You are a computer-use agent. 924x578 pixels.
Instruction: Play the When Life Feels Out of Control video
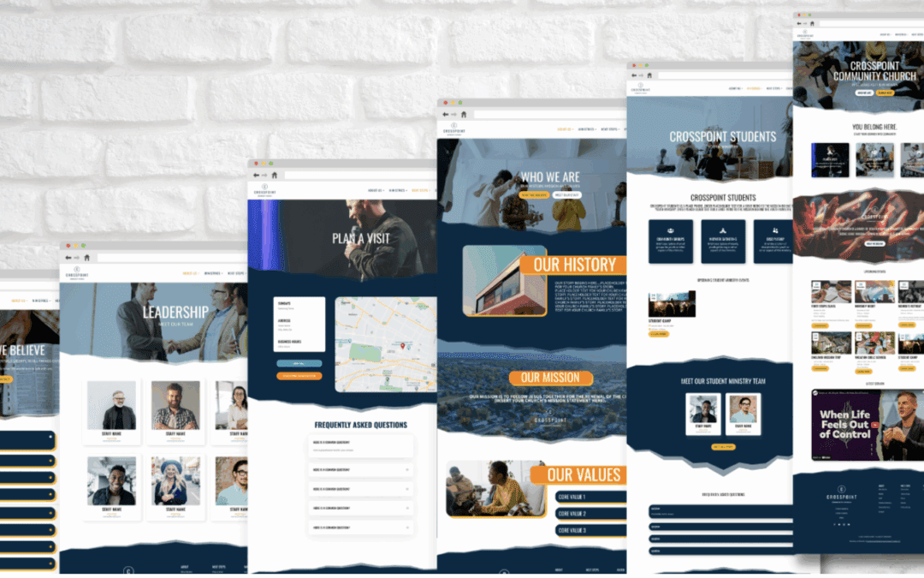coord(868,425)
